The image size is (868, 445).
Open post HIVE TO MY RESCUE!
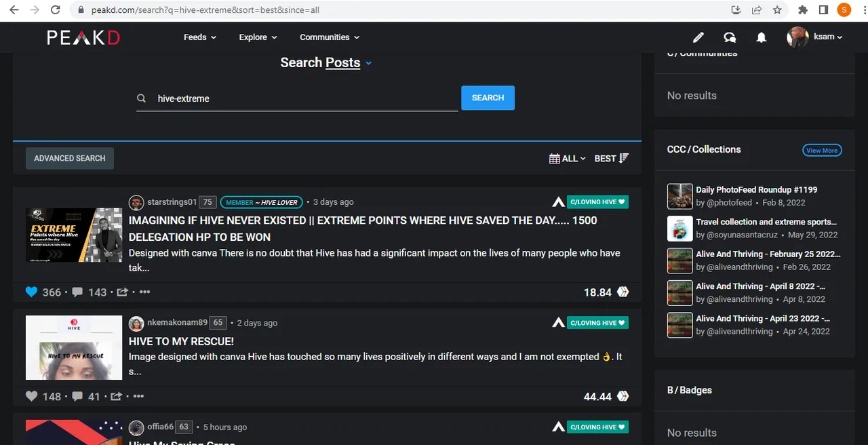click(181, 341)
